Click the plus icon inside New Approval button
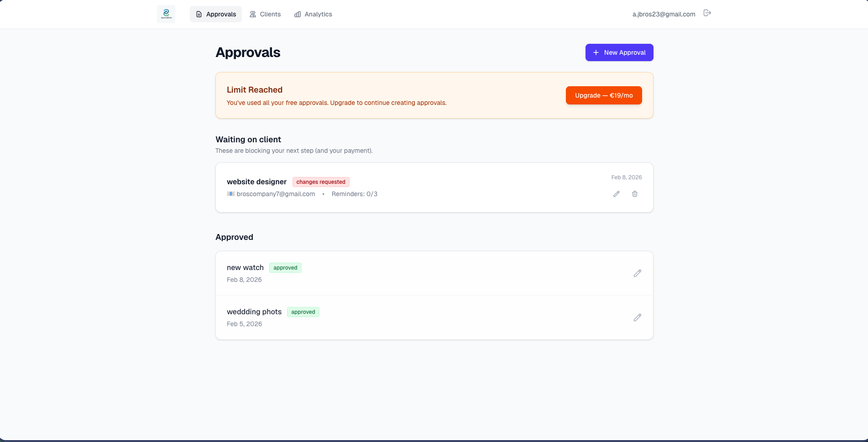The image size is (868, 442). (x=596, y=52)
